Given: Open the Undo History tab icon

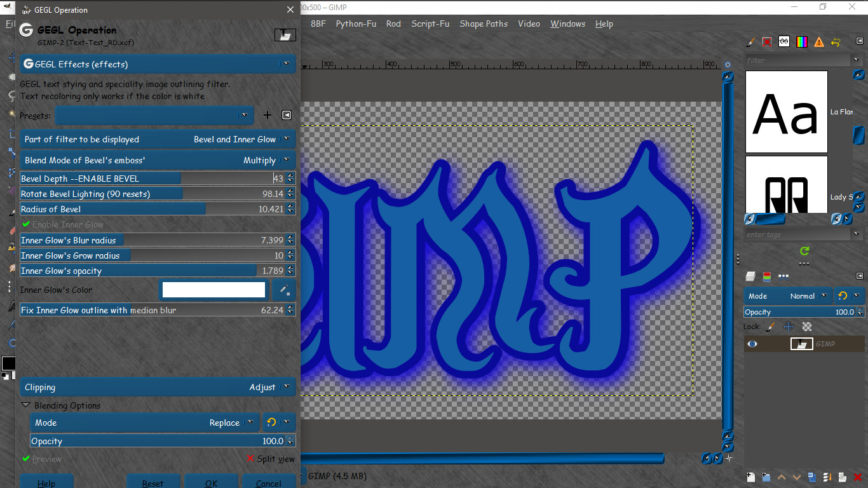Looking at the screenshot, I should 836,42.
